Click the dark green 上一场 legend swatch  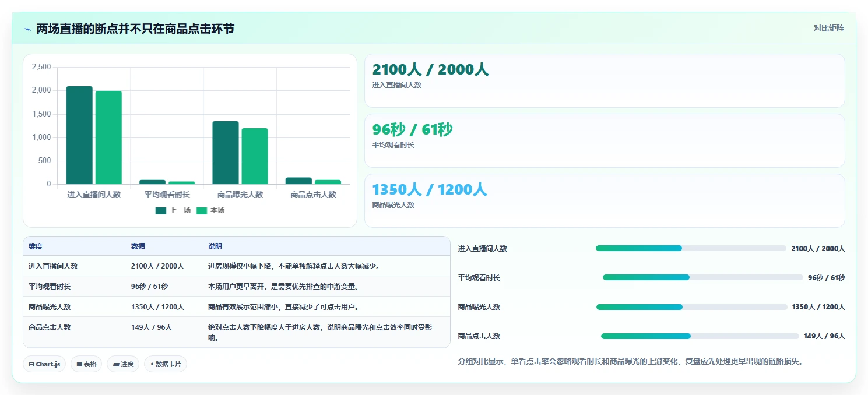click(160, 210)
